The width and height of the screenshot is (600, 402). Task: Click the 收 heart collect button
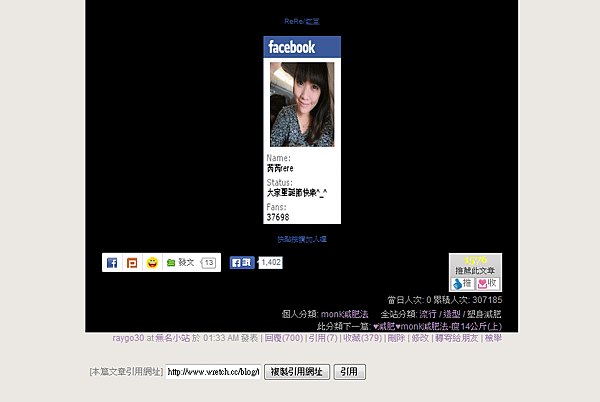point(488,283)
